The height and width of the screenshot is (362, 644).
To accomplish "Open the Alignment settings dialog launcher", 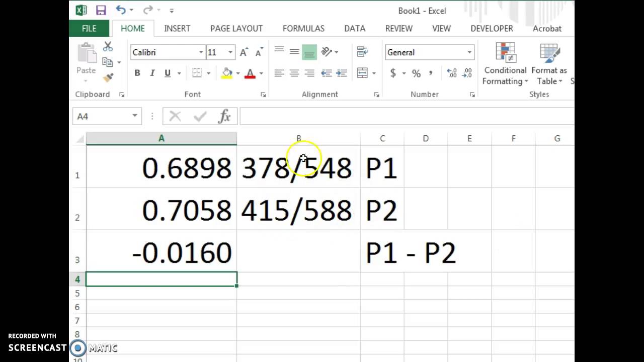I will (377, 95).
